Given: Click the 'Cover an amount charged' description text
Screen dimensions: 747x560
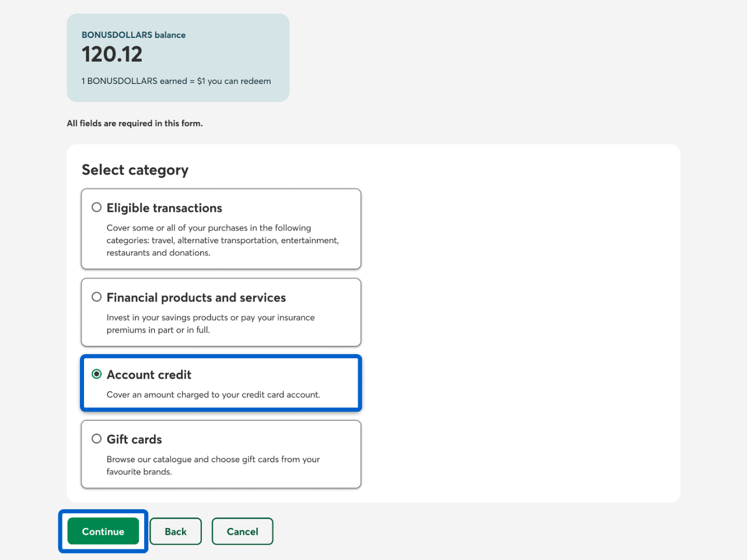Looking at the screenshot, I should 214,394.
